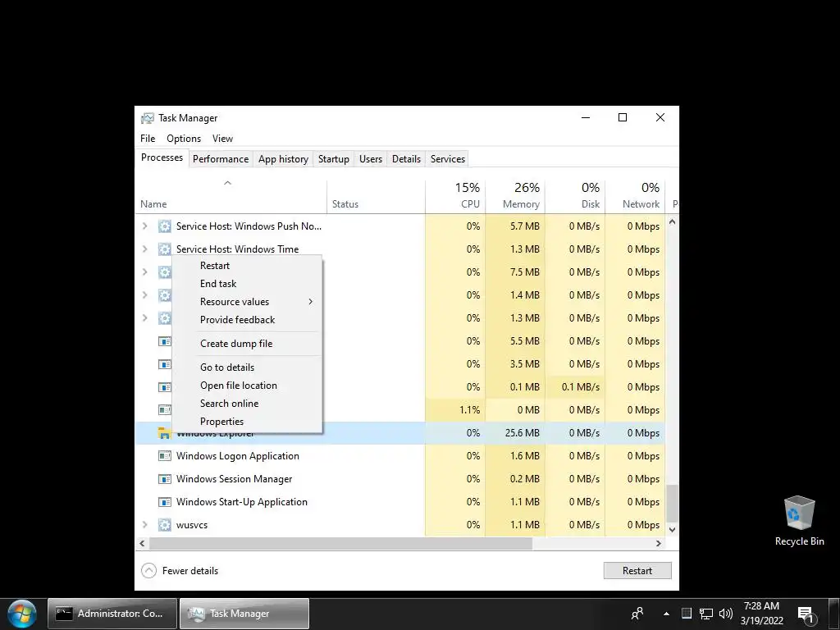Open the taskbar clock showing 7:28 AM

762,614
